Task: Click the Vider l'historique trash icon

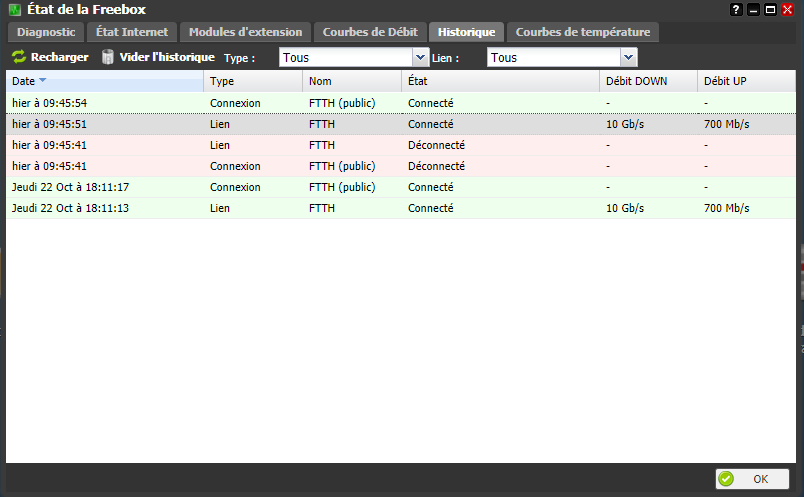Action: click(107, 57)
